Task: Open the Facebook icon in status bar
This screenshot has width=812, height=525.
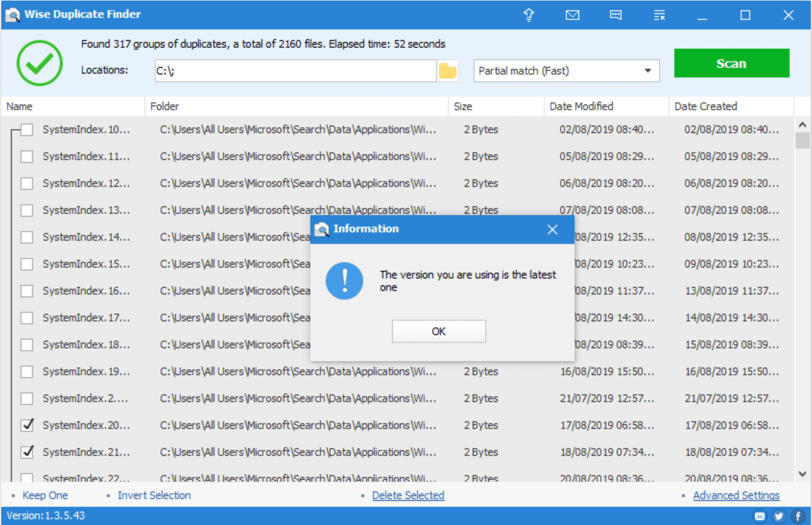Action: click(798, 516)
